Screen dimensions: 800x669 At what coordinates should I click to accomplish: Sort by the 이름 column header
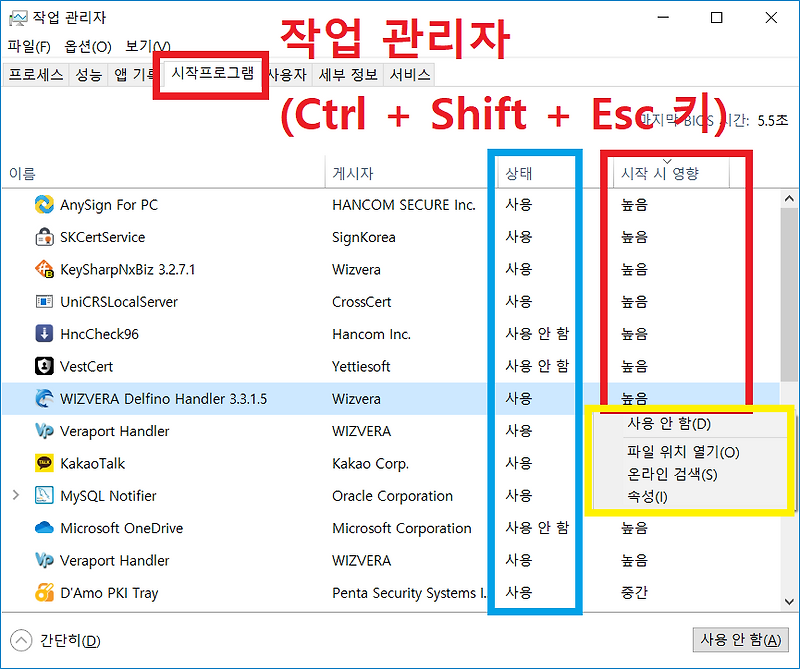(163, 174)
